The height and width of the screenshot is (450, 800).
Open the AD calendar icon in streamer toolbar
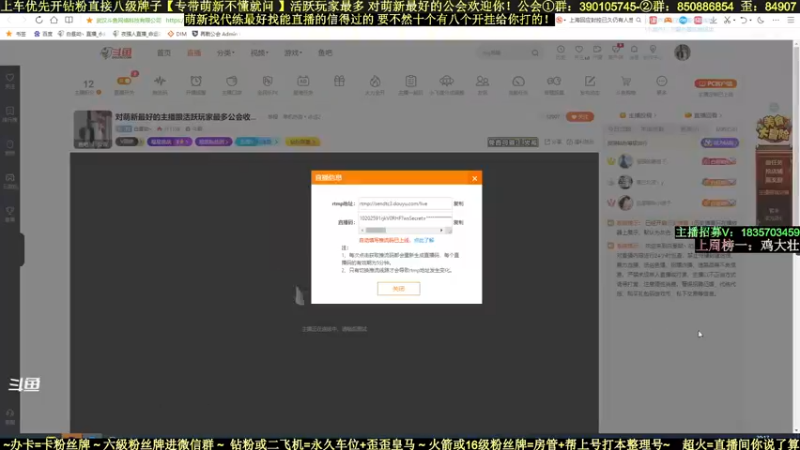point(303,81)
